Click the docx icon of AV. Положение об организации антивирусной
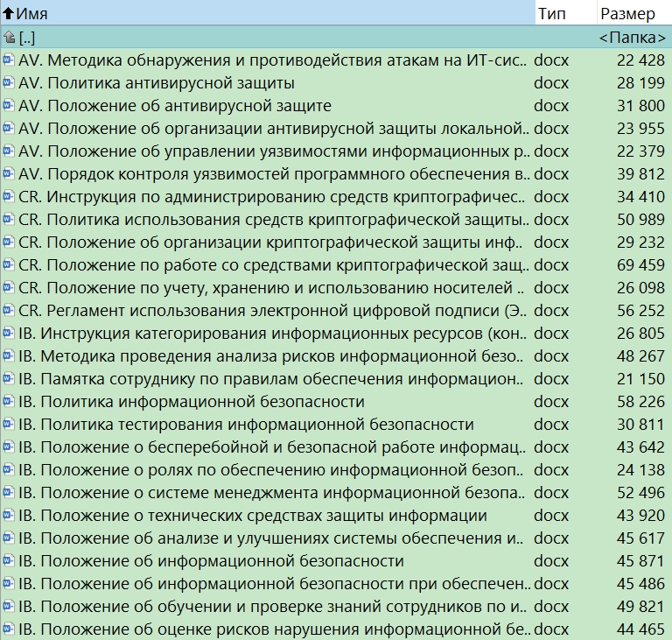672x640 pixels. click(9, 128)
